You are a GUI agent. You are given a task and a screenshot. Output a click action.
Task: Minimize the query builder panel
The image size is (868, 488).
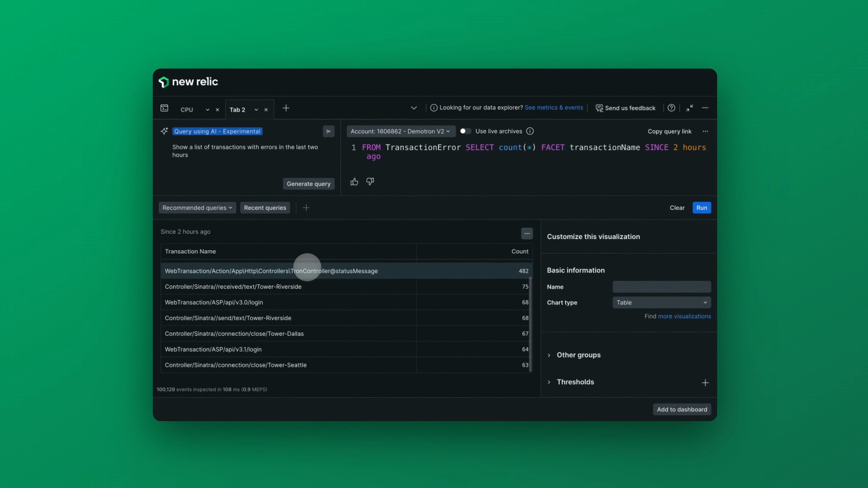tap(705, 108)
